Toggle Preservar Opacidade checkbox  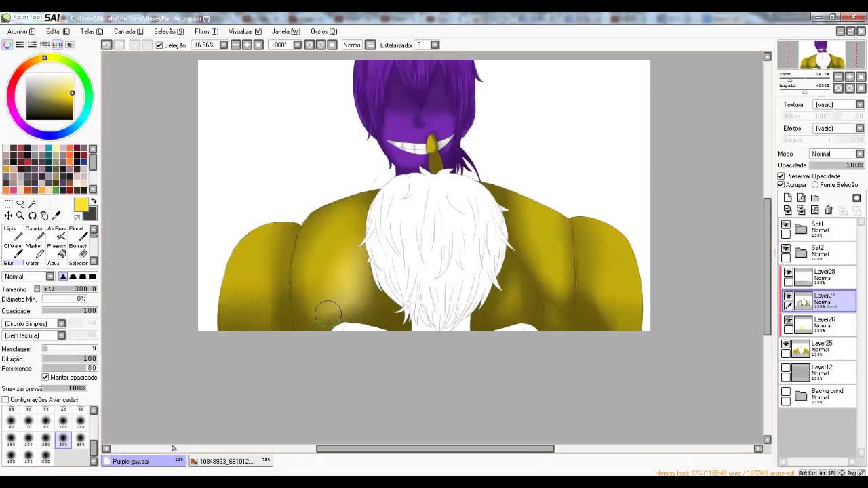(x=781, y=176)
